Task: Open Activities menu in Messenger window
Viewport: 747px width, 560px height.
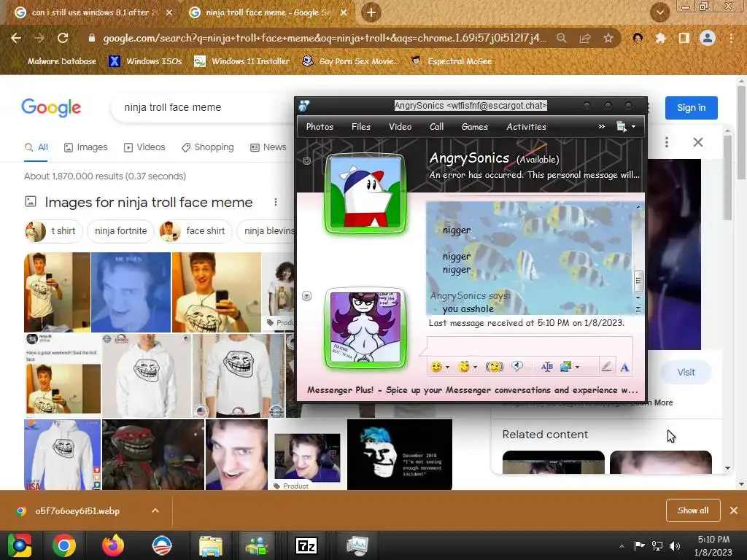Action: pos(527,127)
